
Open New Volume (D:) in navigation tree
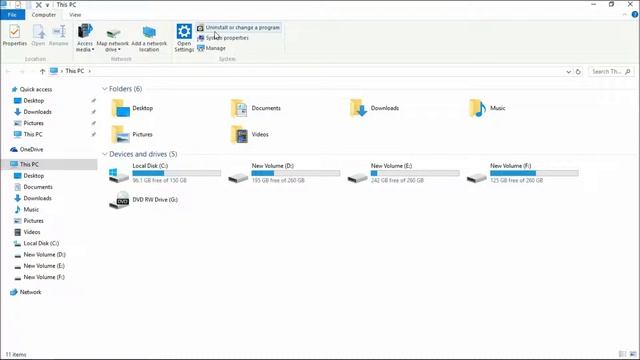pyautogui.click(x=40, y=255)
